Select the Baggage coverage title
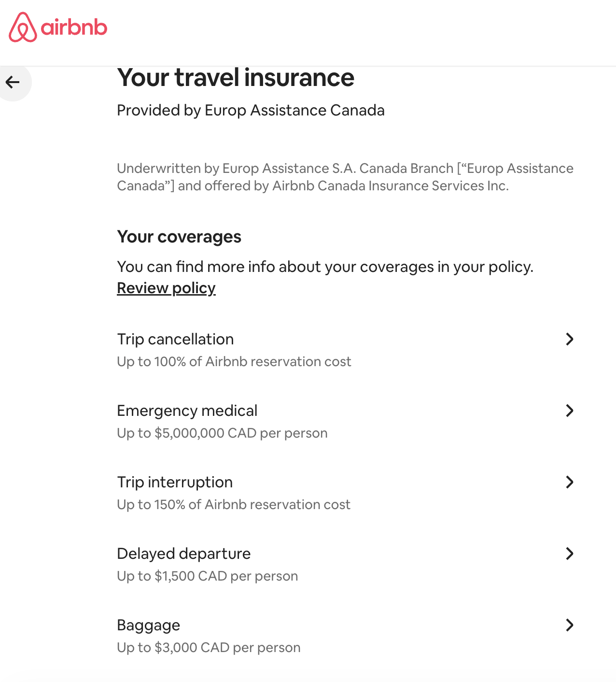The width and height of the screenshot is (616, 682). 149,625
